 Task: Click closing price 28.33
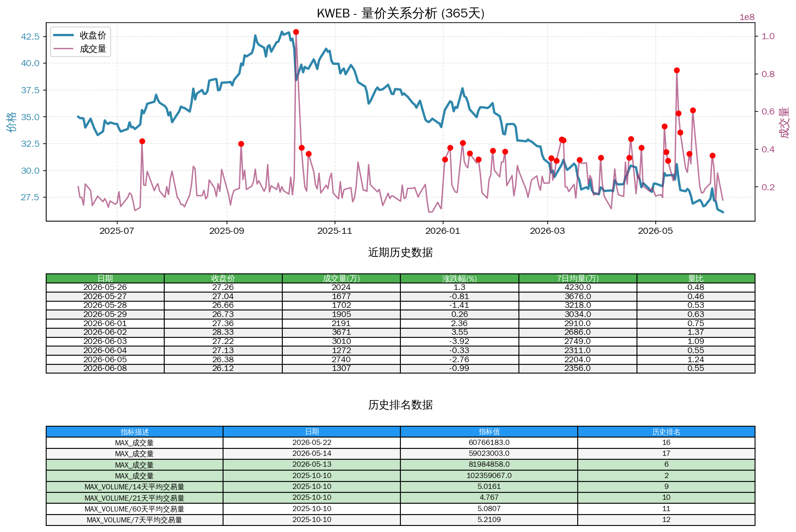coord(223,332)
